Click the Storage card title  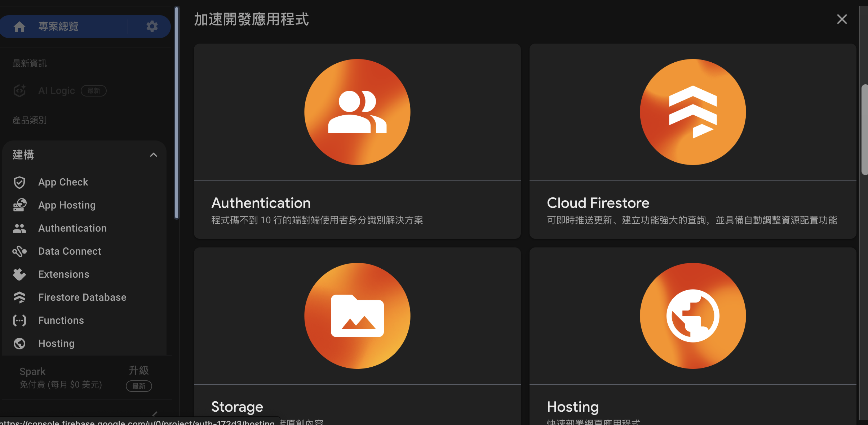pos(237,407)
